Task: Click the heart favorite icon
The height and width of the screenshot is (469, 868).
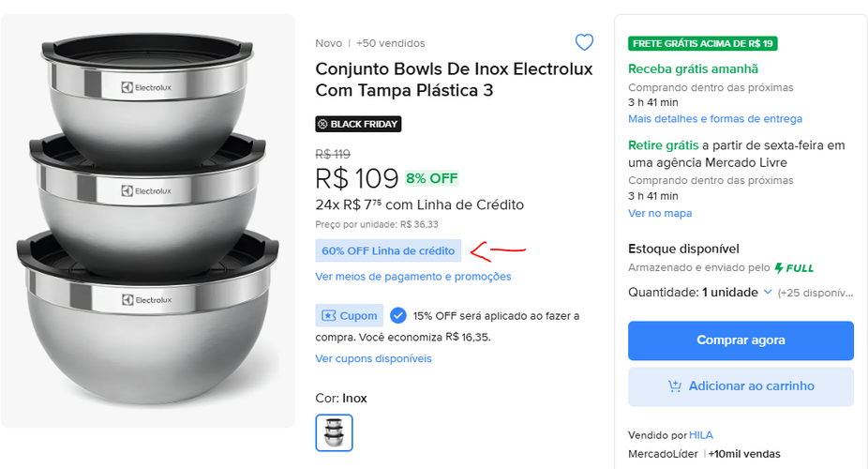Action: point(584,42)
